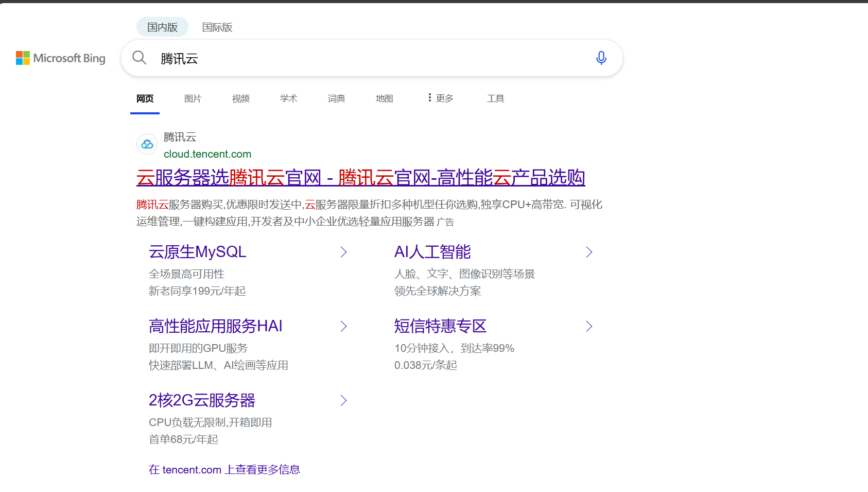Click chevron next to 云原生MySQL

[x=343, y=252]
